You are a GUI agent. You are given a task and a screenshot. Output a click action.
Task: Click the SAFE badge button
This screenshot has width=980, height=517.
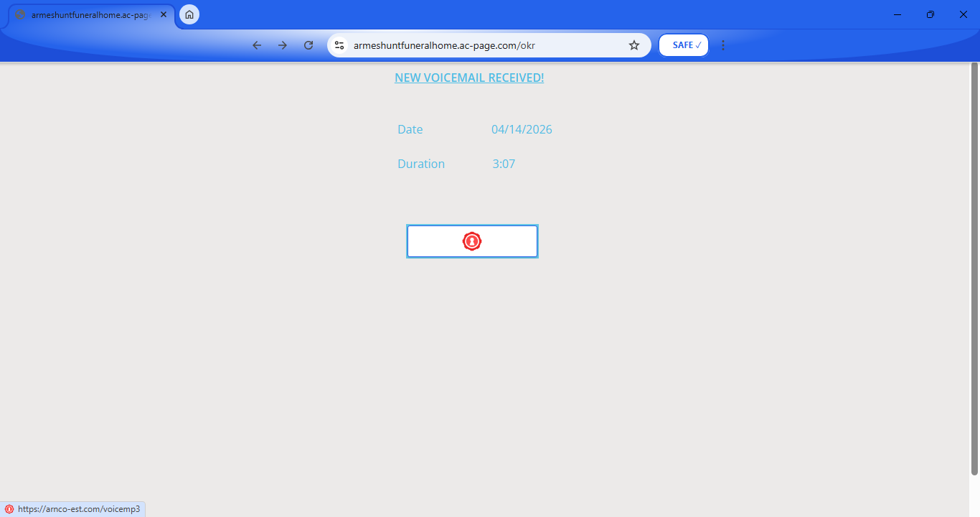point(684,45)
